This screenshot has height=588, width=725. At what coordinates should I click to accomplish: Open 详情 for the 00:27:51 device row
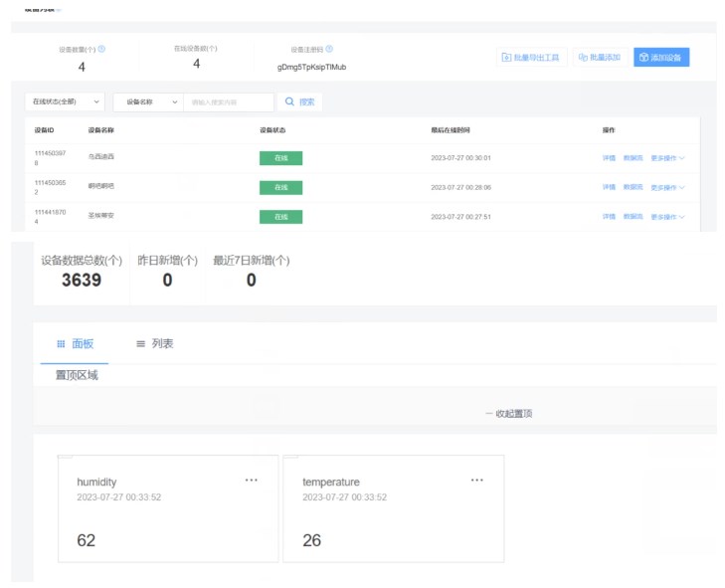pyautogui.click(x=609, y=217)
